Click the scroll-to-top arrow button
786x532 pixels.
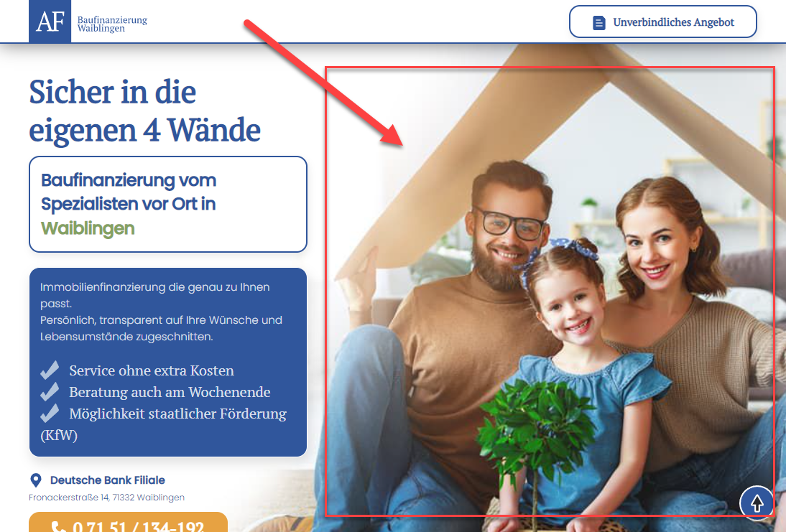coord(757,503)
